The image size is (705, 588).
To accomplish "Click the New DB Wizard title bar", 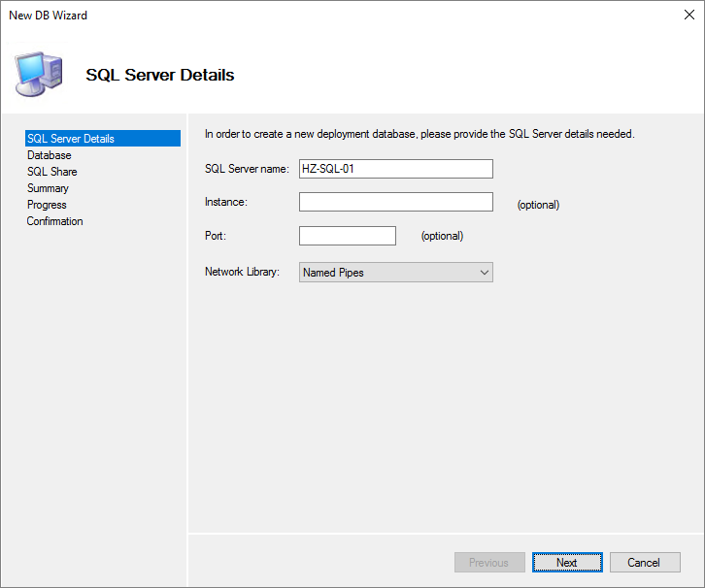I will (x=291, y=16).
